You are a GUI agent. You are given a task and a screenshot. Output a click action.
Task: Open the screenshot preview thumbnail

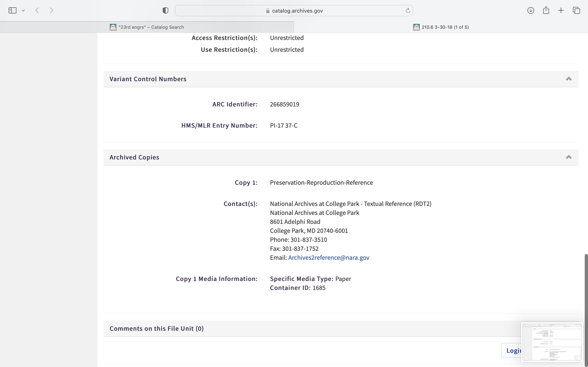(551, 342)
